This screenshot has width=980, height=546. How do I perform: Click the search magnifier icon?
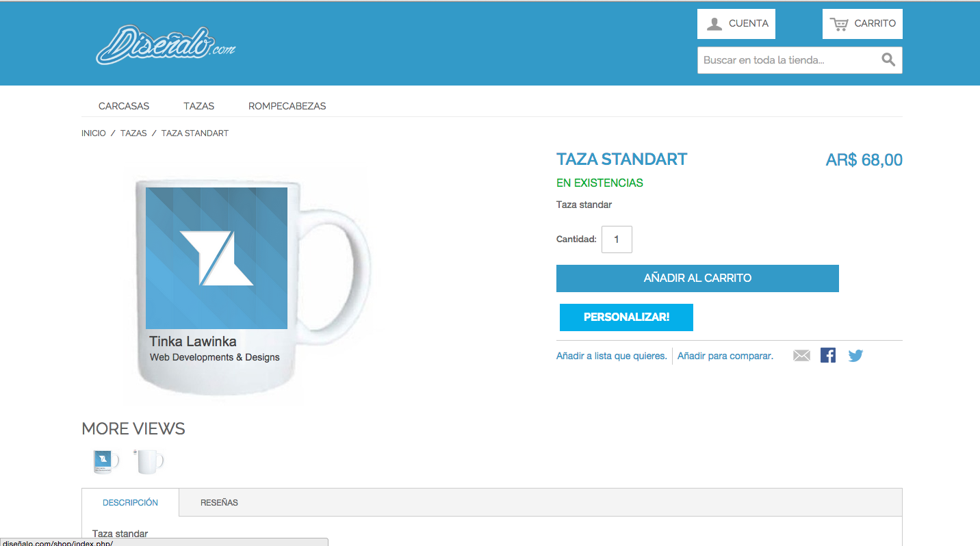[888, 60]
